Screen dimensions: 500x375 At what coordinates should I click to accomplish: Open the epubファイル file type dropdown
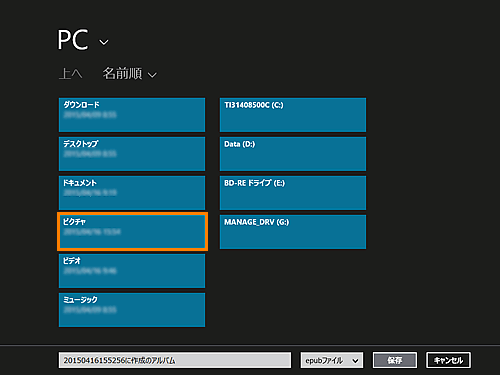332,360
